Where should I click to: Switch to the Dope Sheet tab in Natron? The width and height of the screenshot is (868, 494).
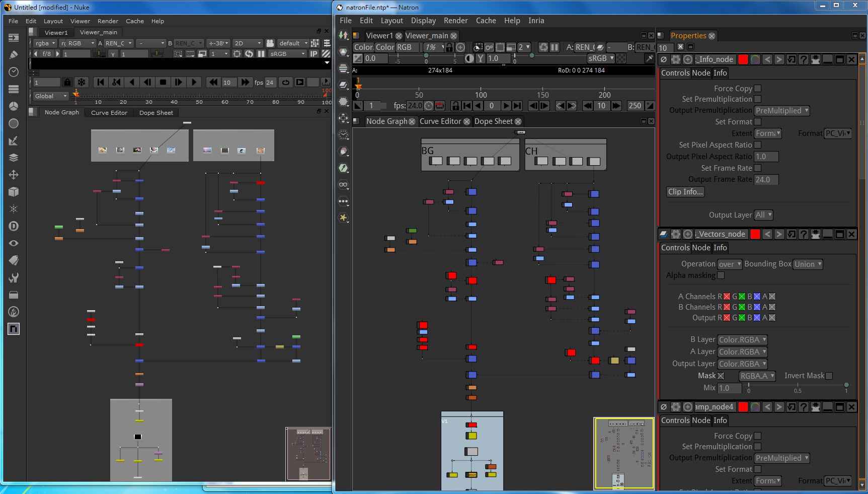(493, 121)
